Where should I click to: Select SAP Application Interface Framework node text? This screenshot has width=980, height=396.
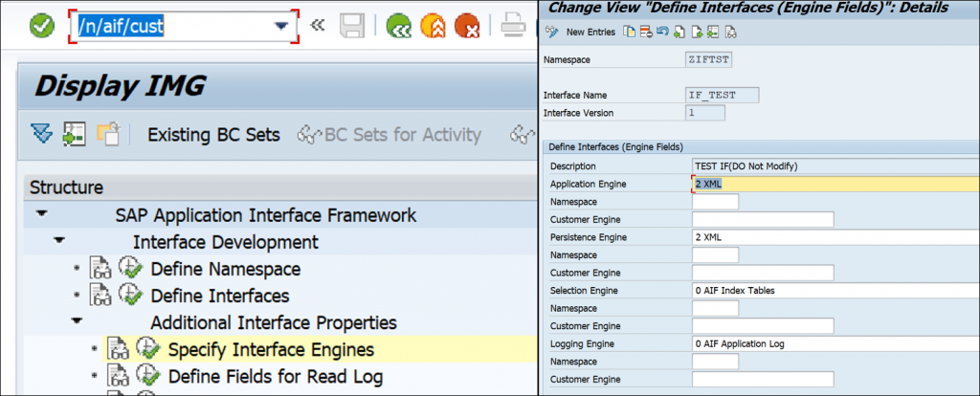(266, 215)
